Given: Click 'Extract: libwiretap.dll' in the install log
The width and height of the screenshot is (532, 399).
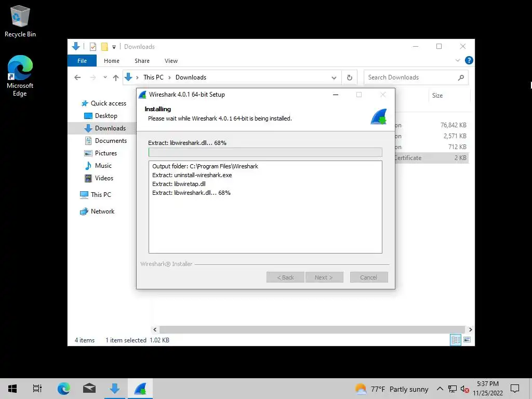Looking at the screenshot, I should pos(179,184).
